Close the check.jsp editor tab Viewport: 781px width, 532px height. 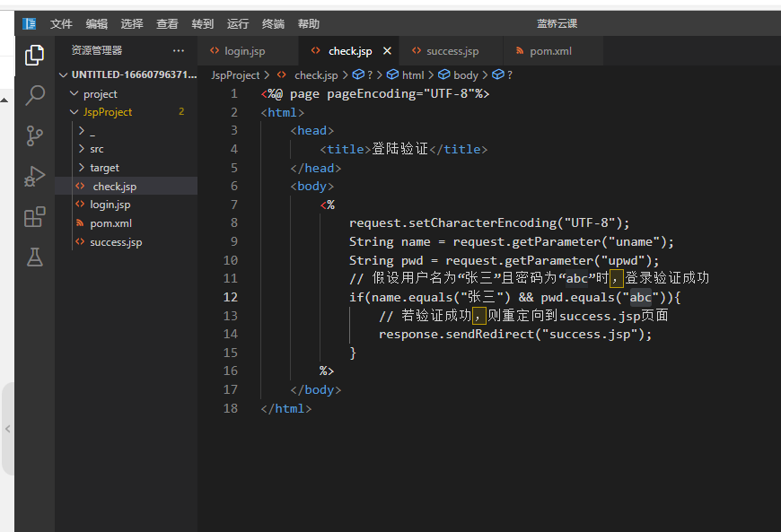click(387, 51)
